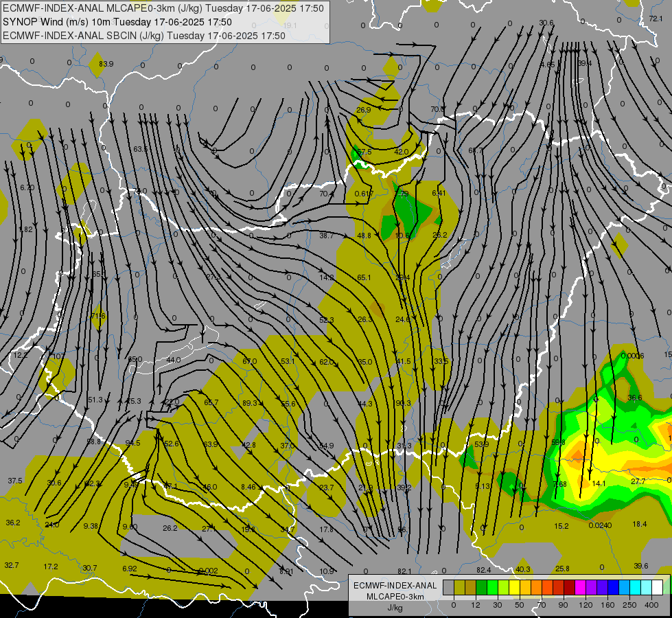Click the map value 6.92
The height and width of the screenshot is (618, 672).
click(130, 569)
